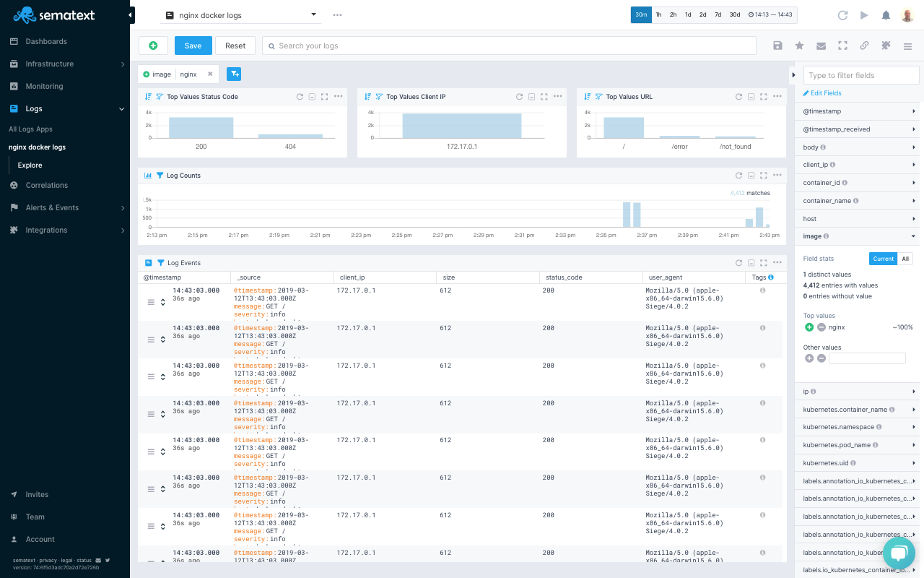924x578 pixels.
Task: Click the Save button
Action: tap(193, 46)
